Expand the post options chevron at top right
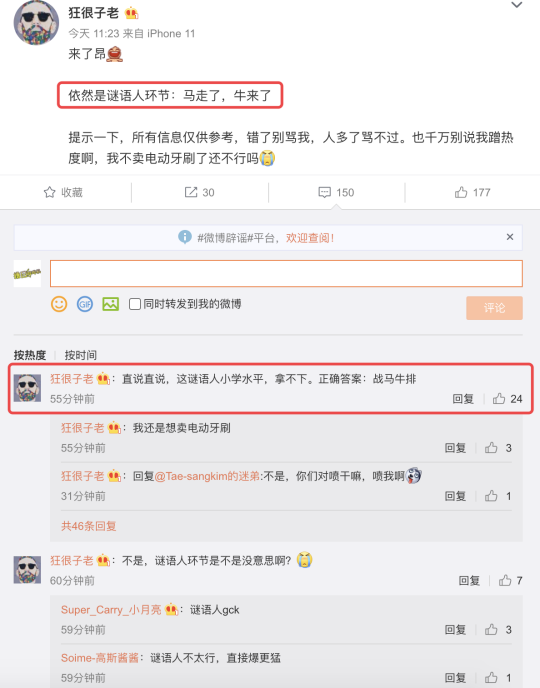Viewport: 540px width, 688px height. click(517, 5)
